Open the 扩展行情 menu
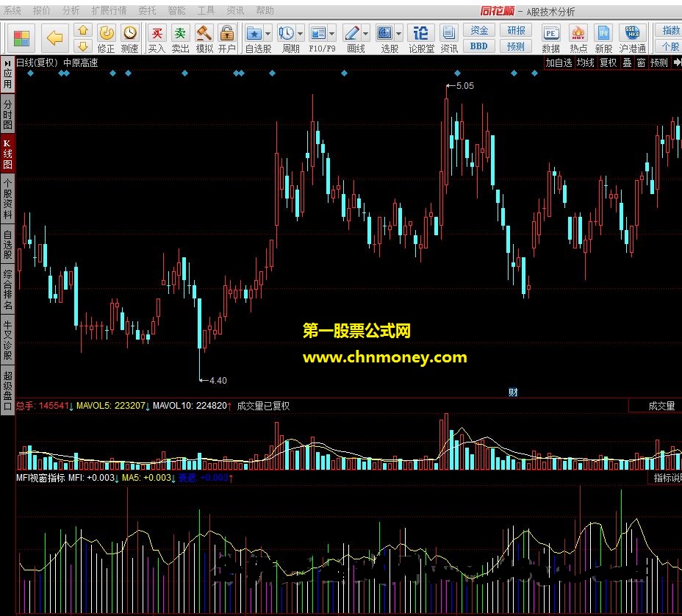This screenshot has width=682, height=616. click(110, 10)
